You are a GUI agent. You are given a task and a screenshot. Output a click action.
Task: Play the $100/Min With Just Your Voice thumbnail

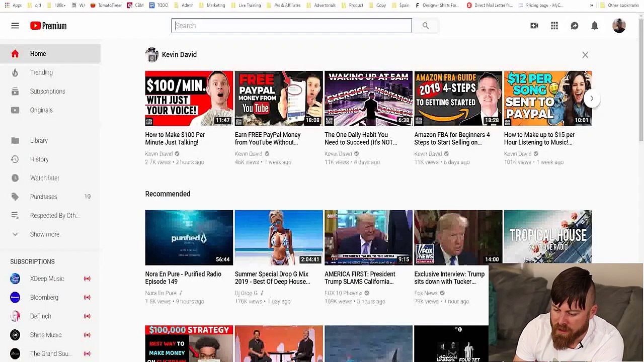click(x=189, y=98)
